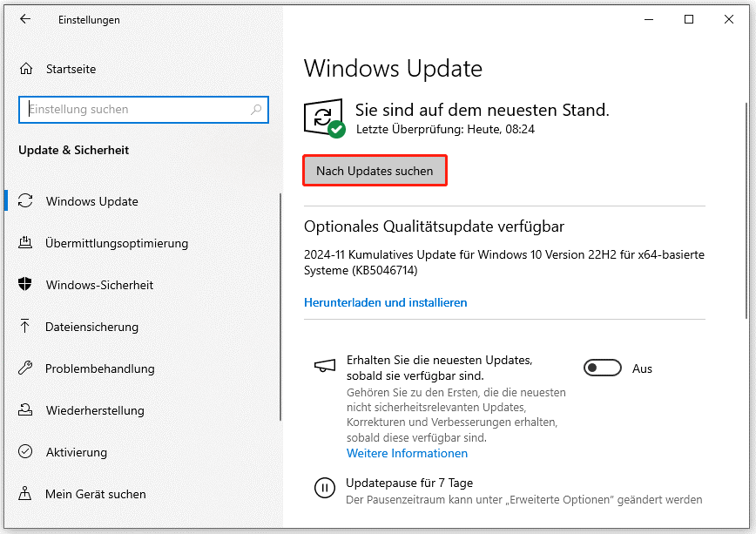Select Updatepause für 7 Tage
Viewport: 756px width, 534px height.
(x=409, y=483)
